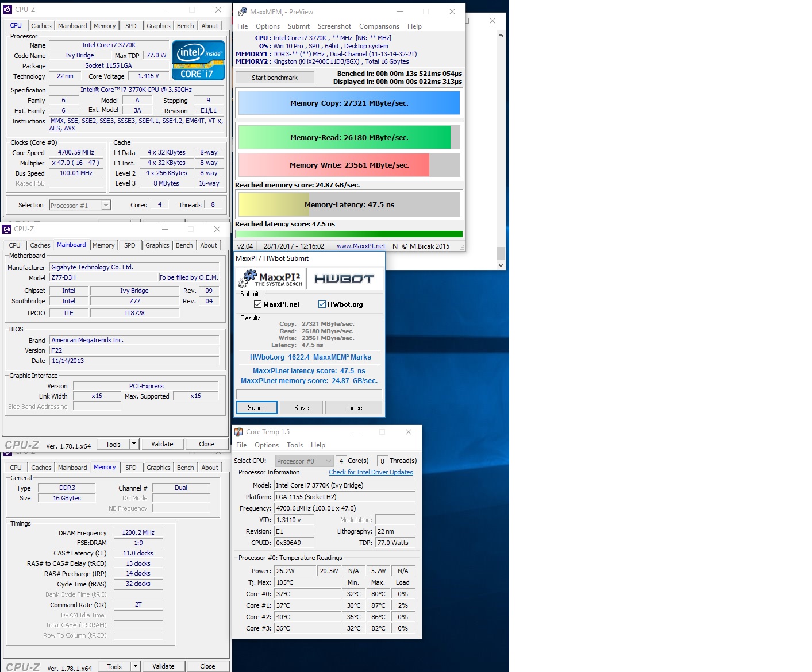This screenshot has height=672, width=812.
Task: Switch to SPD tab in the CPU-Z processor window
Action: click(x=131, y=26)
